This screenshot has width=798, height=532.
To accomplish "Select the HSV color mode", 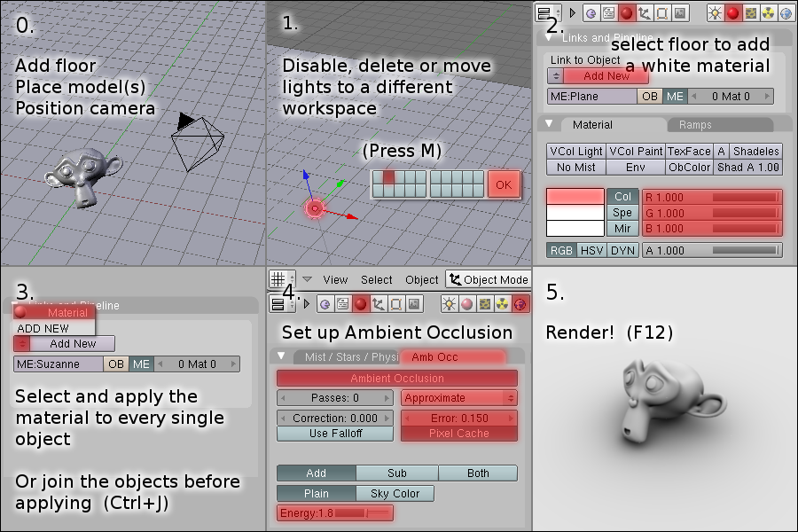I will tap(592, 250).
